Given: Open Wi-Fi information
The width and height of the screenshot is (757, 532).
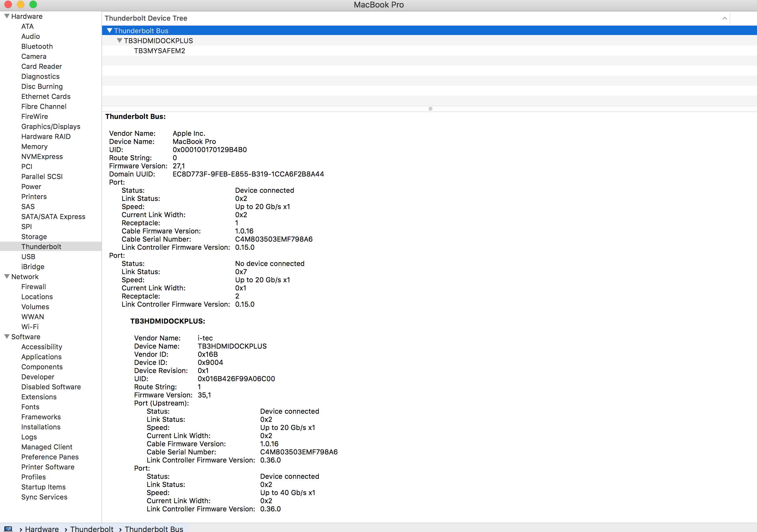Looking at the screenshot, I should (x=30, y=327).
